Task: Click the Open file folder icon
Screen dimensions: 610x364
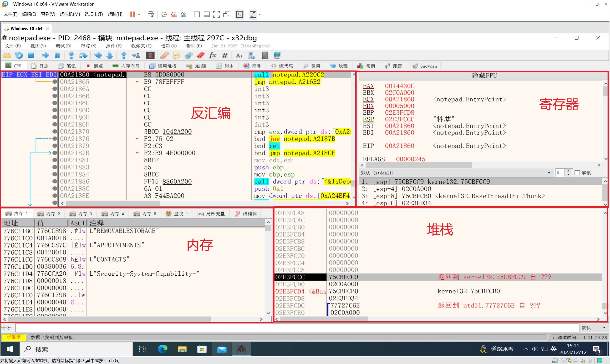Action: pyautogui.click(x=7, y=56)
